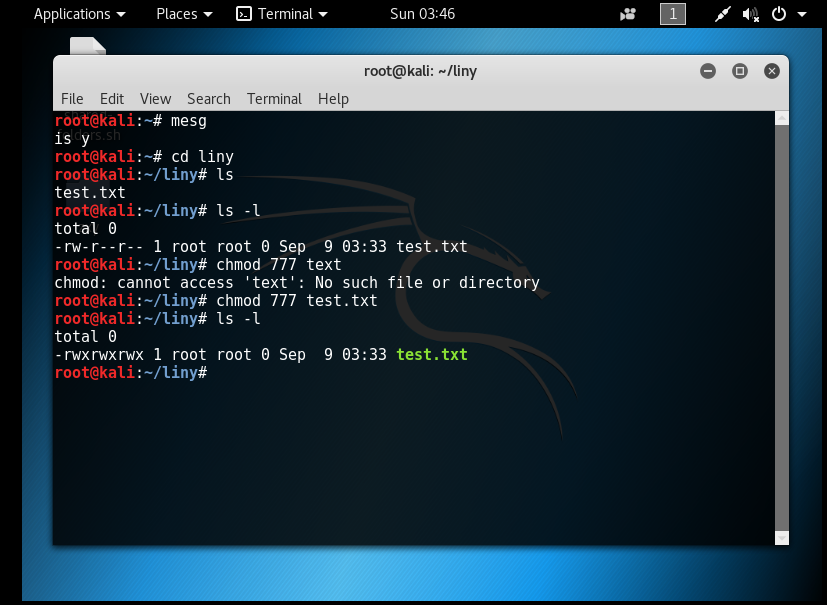Open the Search menu in terminal
Screen dimensions: 827x605
209,99
